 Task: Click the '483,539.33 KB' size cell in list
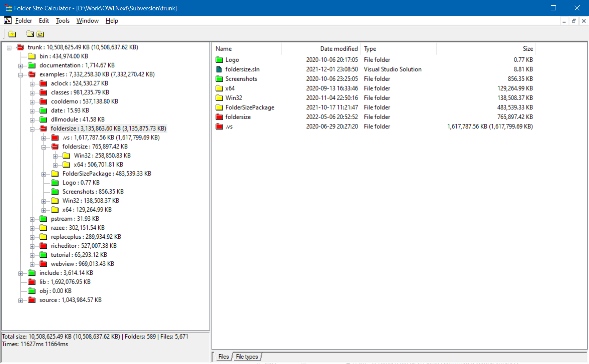click(x=515, y=107)
